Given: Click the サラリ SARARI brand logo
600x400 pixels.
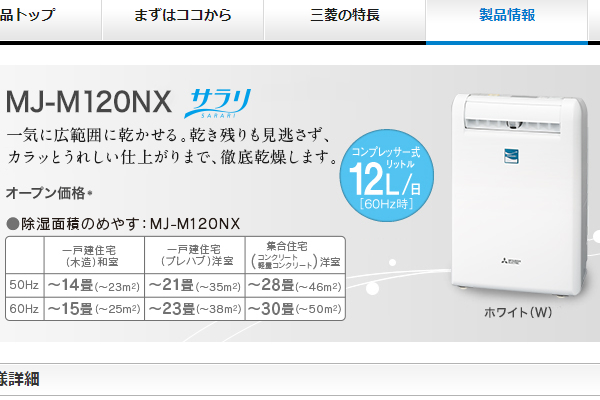Looking at the screenshot, I should (x=218, y=103).
